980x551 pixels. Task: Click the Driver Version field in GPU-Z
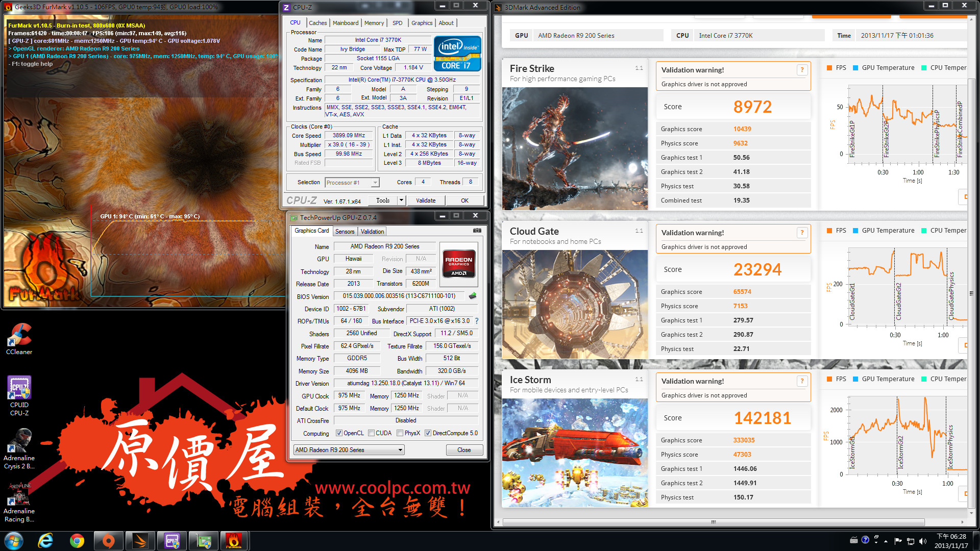click(x=406, y=383)
